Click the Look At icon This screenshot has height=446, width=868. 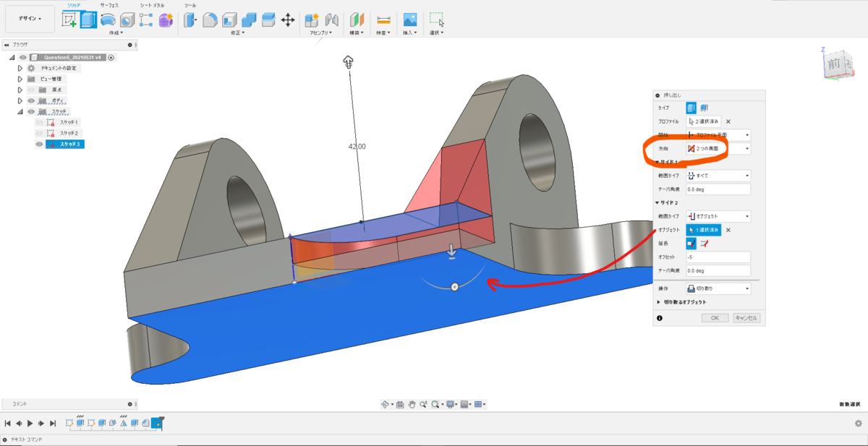[399, 404]
